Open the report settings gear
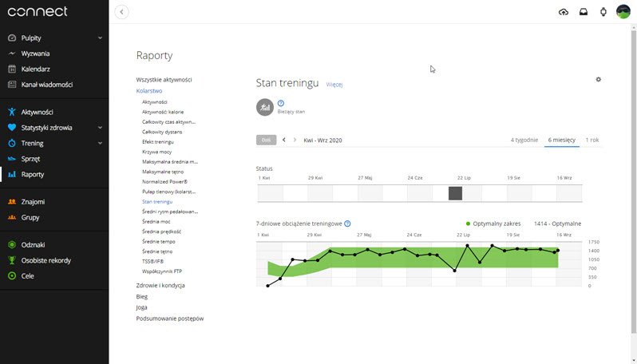The width and height of the screenshot is (637, 364). pyautogui.click(x=598, y=80)
